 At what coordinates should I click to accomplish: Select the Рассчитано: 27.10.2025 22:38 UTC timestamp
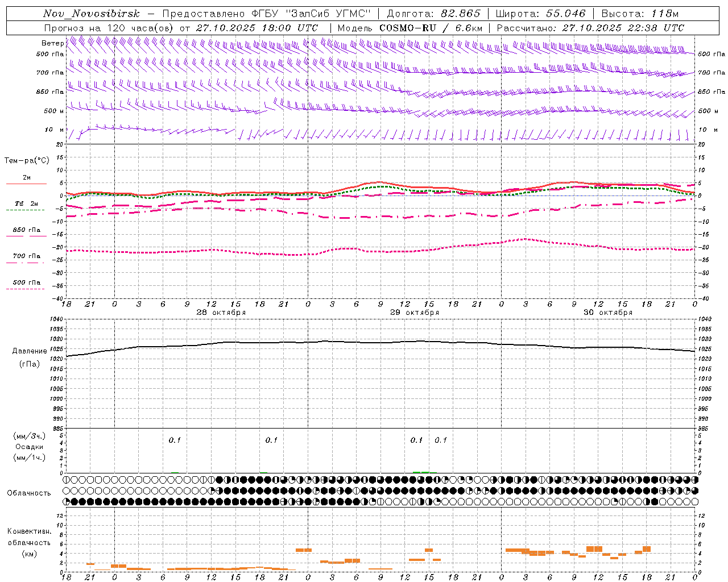590,27
